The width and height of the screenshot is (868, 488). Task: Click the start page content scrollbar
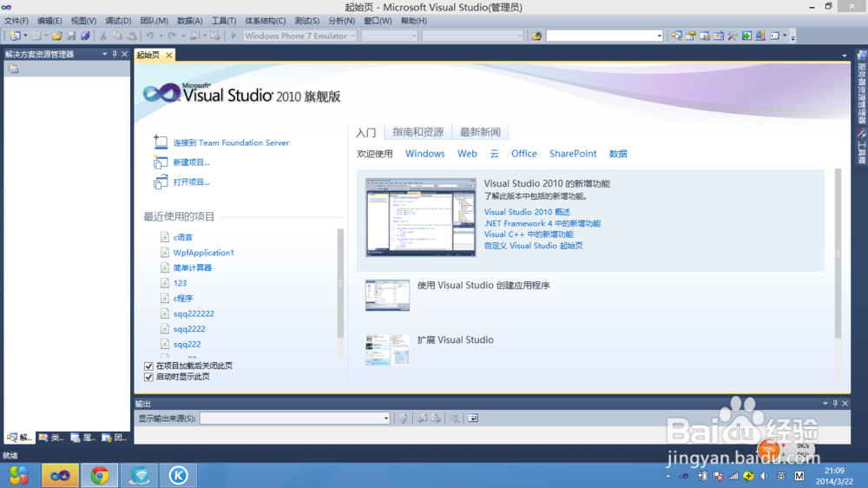(838, 254)
